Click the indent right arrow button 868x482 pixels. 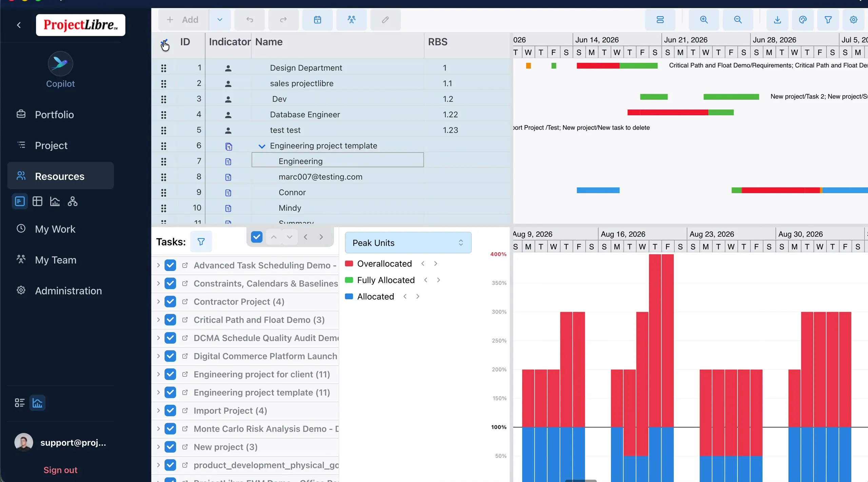click(x=321, y=237)
